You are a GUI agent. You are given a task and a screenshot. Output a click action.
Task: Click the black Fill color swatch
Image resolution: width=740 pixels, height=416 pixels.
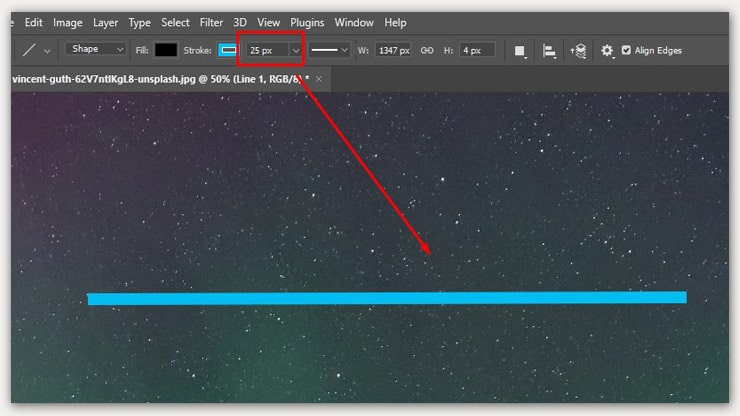[165, 50]
